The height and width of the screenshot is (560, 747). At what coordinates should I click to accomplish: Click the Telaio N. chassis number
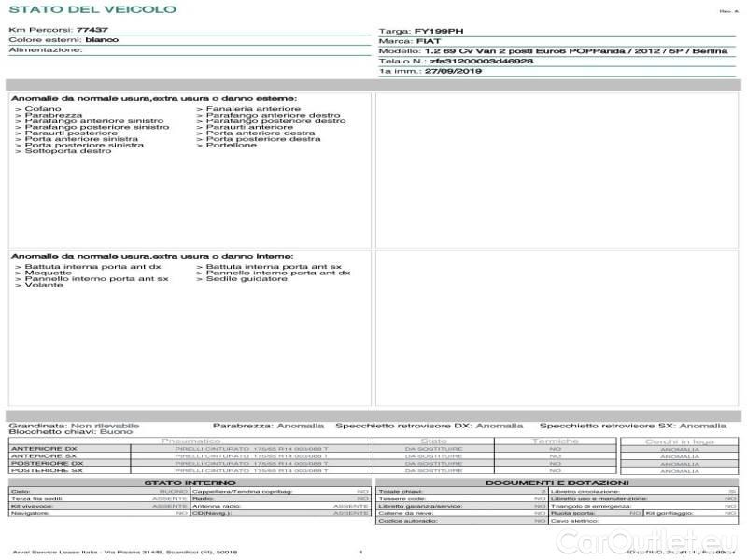click(x=457, y=61)
